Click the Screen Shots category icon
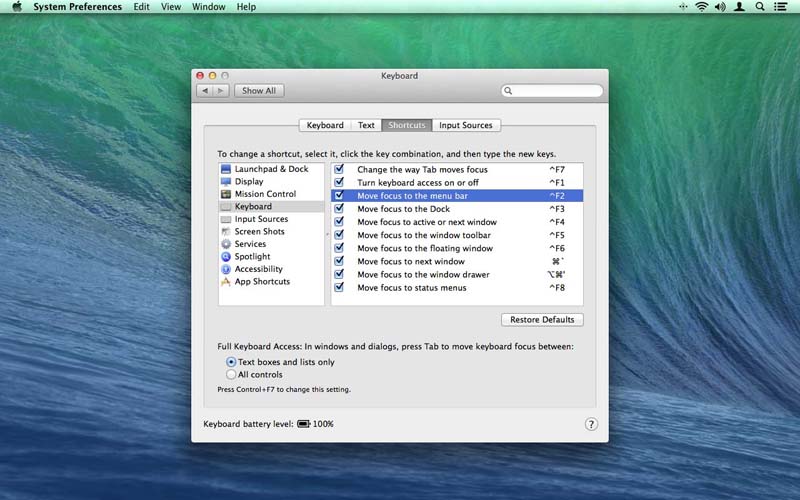This screenshot has height=500, width=800. coord(226,232)
